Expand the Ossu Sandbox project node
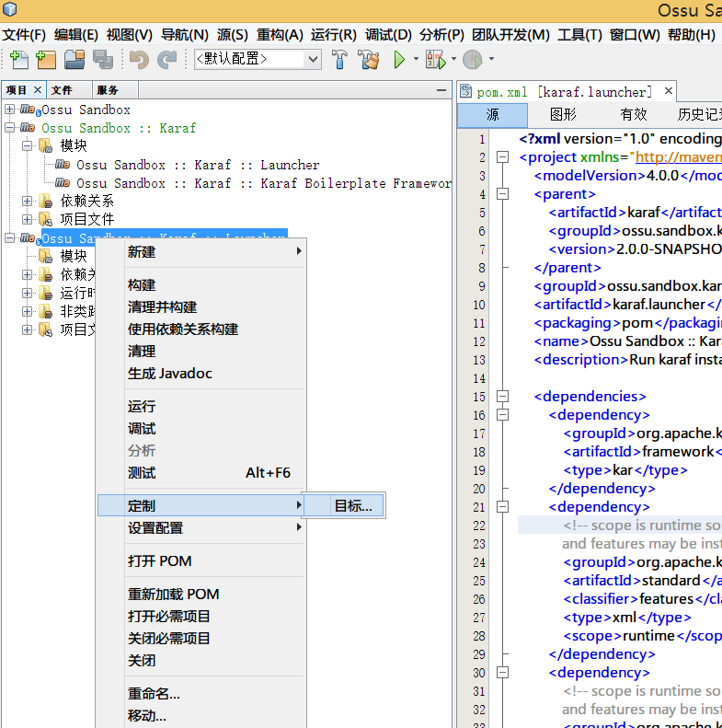Image resolution: width=722 pixels, height=728 pixels. click(x=10, y=110)
